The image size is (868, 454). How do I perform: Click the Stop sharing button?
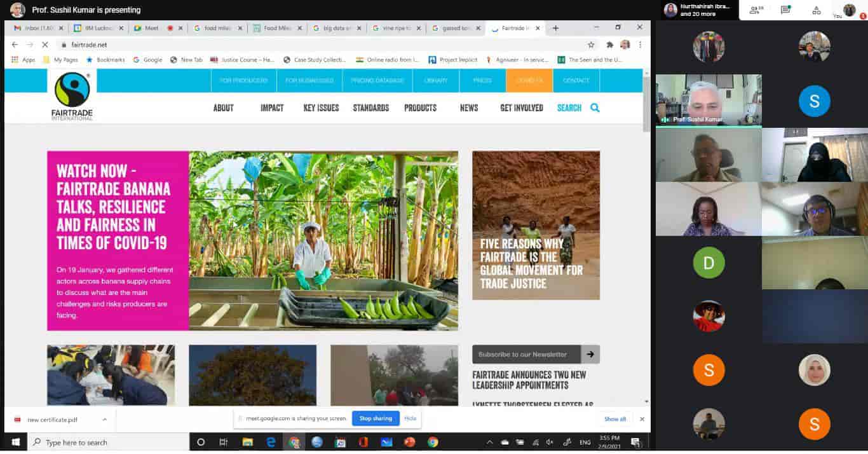tap(376, 418)
